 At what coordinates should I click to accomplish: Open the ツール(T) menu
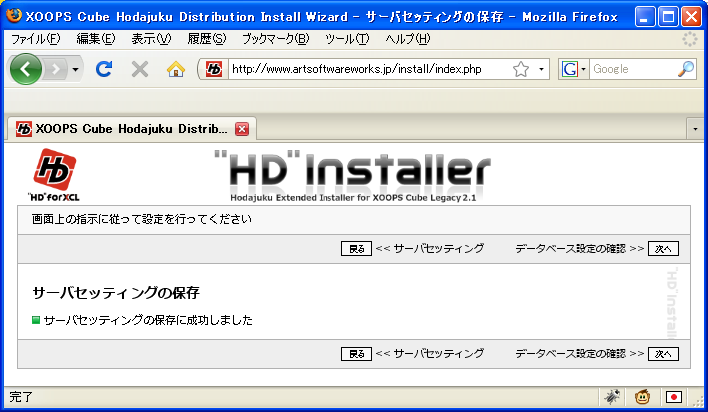point(347,39)
